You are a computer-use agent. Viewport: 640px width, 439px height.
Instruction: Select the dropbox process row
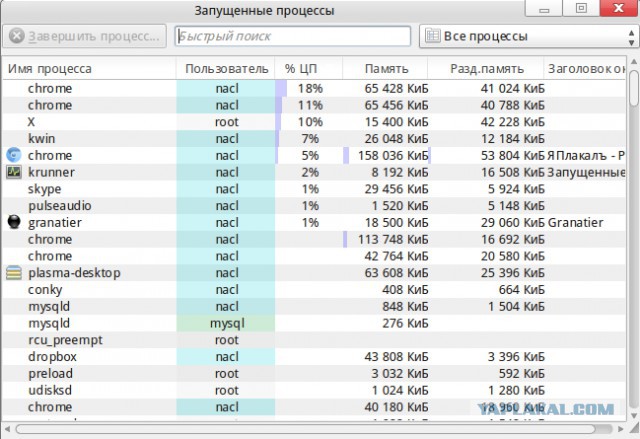[313, 357]
